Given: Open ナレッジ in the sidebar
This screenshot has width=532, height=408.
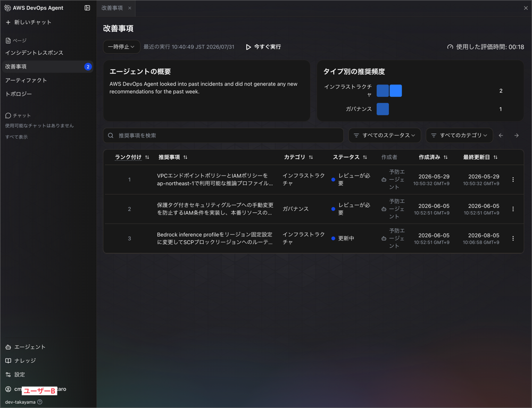Looking at the screenshot, I should [x=21, y=361].
